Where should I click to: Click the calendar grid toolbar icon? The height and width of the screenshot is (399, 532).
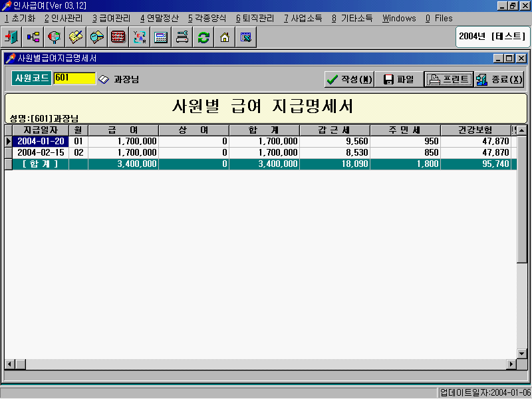pos(118,37)
